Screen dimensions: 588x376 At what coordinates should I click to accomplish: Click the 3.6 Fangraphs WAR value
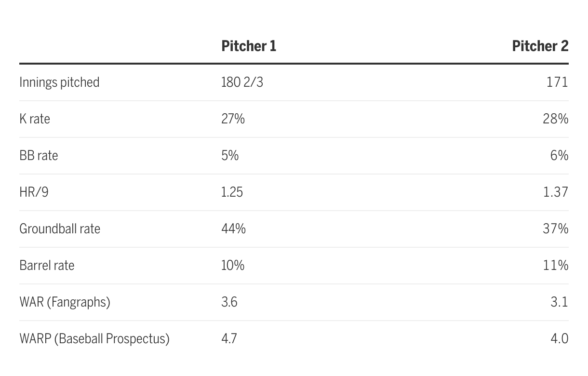tap(229, 302)
